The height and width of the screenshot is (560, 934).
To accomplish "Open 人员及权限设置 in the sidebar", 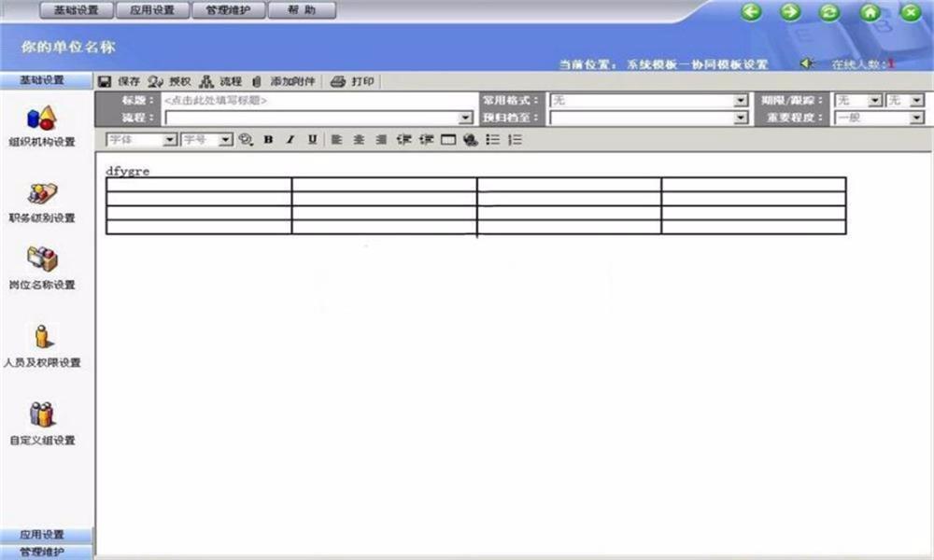I will [42, 346].
